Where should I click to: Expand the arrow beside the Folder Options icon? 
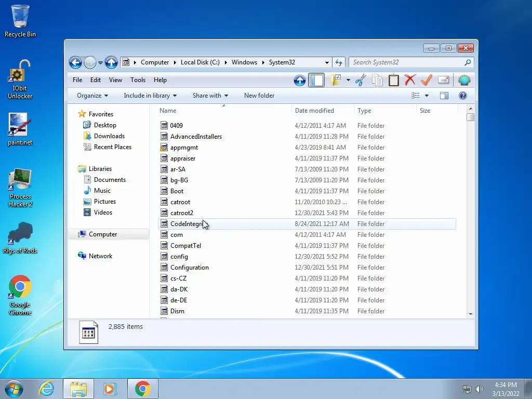click(348, 81)
